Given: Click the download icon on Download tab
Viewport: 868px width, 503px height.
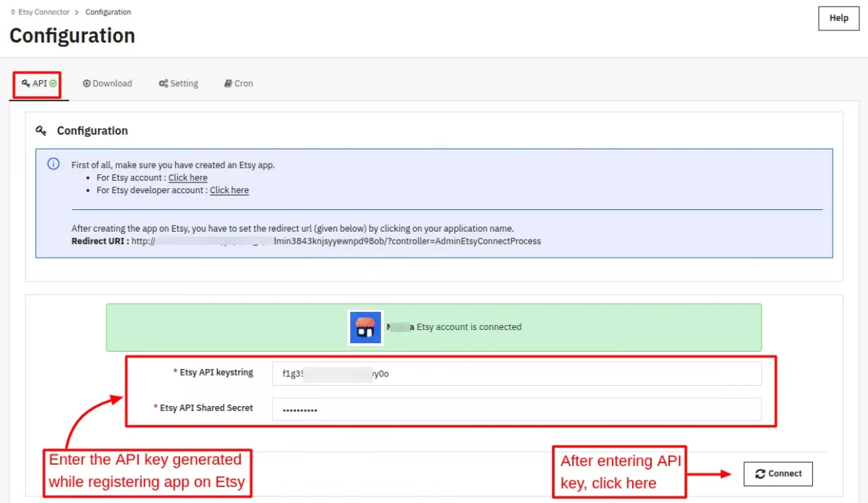Looking at the screenshot, I should pyautogui.click(x=87, y=84).
